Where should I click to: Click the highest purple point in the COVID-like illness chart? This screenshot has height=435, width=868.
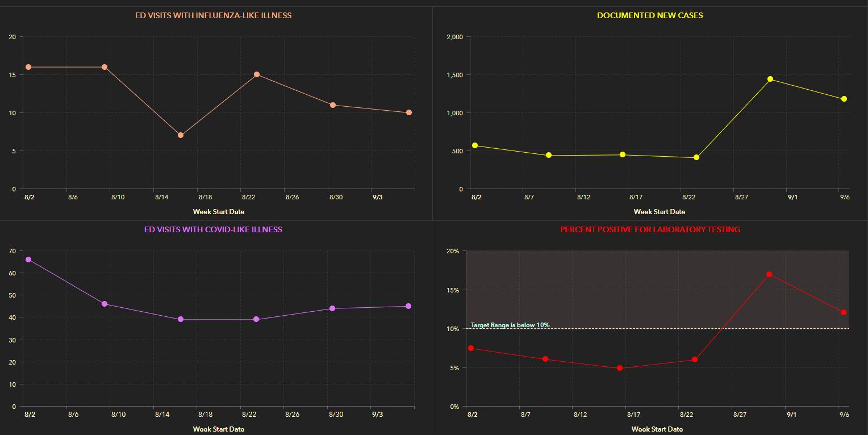click(x=28, y=260)
